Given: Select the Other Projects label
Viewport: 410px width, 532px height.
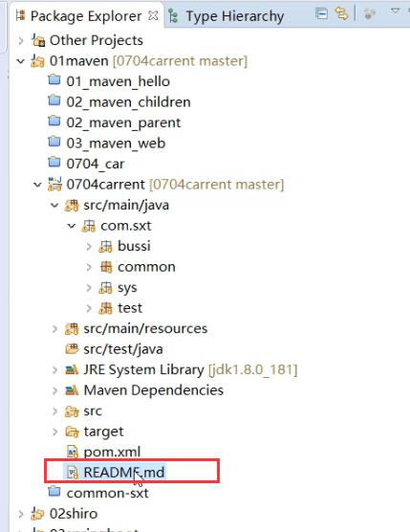Looking at the screenshot, I should [x=97, y=41].
